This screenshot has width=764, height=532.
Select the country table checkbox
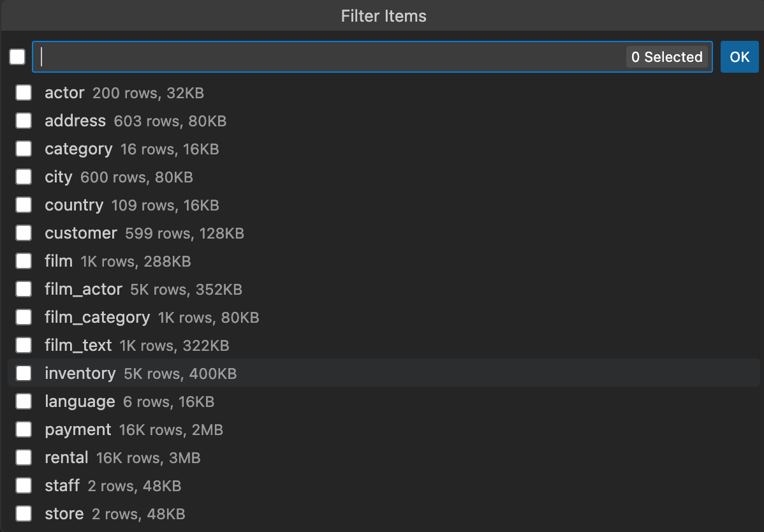24,205
